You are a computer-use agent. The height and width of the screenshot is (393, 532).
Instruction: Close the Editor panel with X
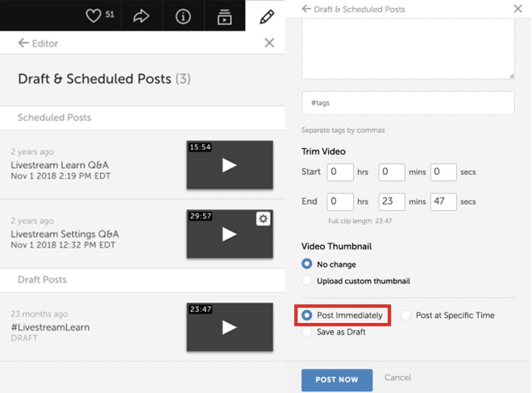pyautogui.click(x=269, y=43)
